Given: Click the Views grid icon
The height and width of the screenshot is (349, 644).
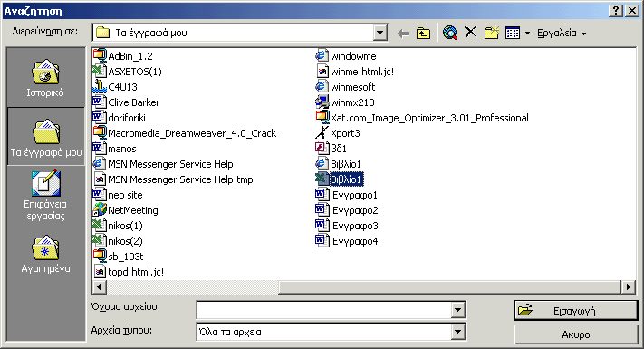Looking at the screenshot, I should pyautogui.click(x=513, y=33).
